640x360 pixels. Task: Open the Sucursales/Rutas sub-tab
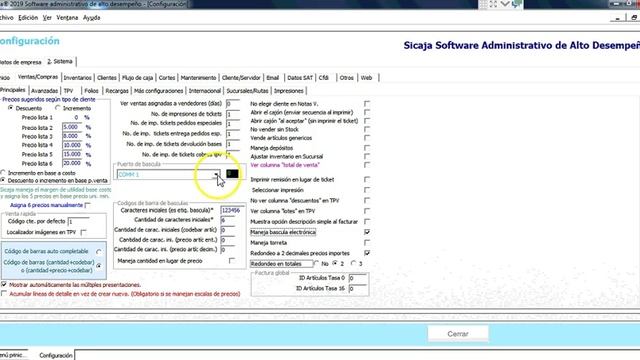[247, 91]
